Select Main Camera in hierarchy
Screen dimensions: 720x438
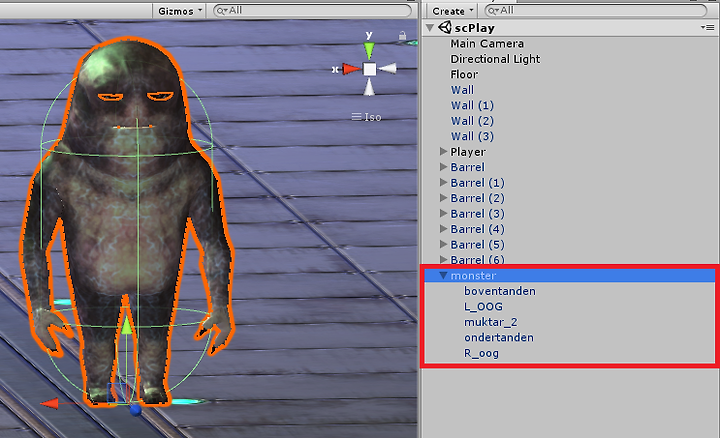487,44
